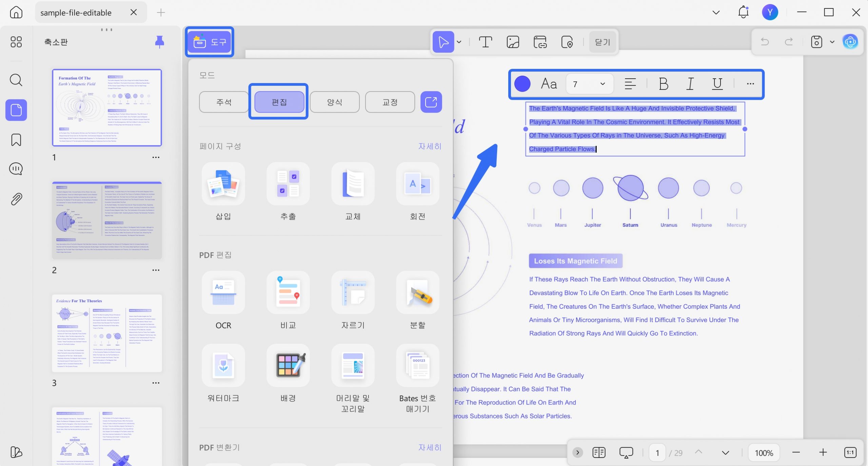Switch to 교정 redact mode
Image resolution: width=868 pixels, height=466 pixels.
(390, 102)
